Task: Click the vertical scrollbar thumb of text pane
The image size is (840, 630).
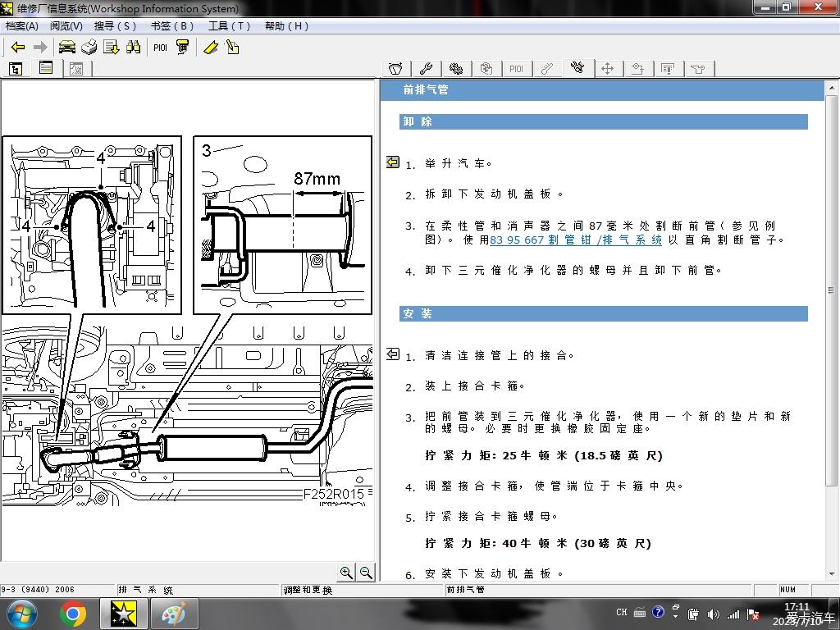Action: tap(831, 290)
